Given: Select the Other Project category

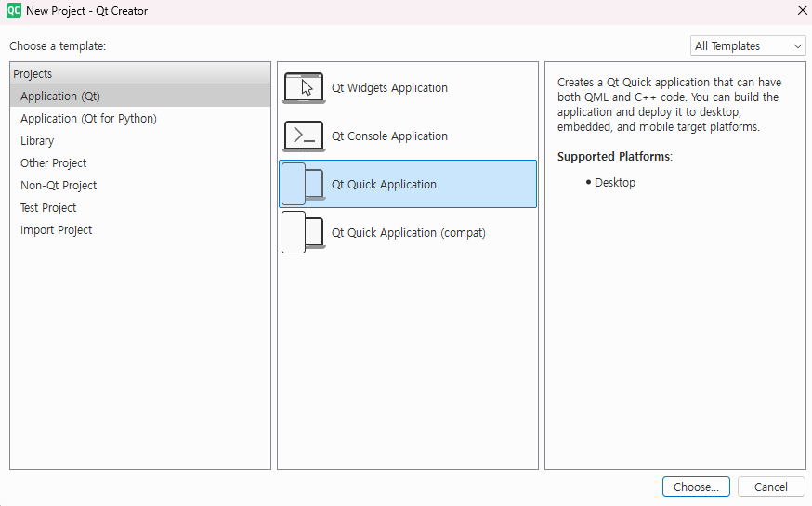Looking at the screenshot, I should coord(54,162).
